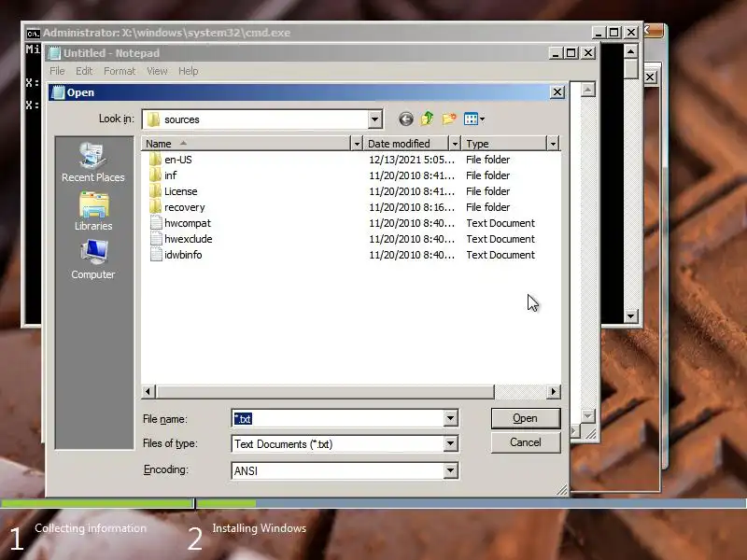The width and height of the screenshot is (747, 560).
Task: Maximize the Notepad window
Action: pos(571,53)
